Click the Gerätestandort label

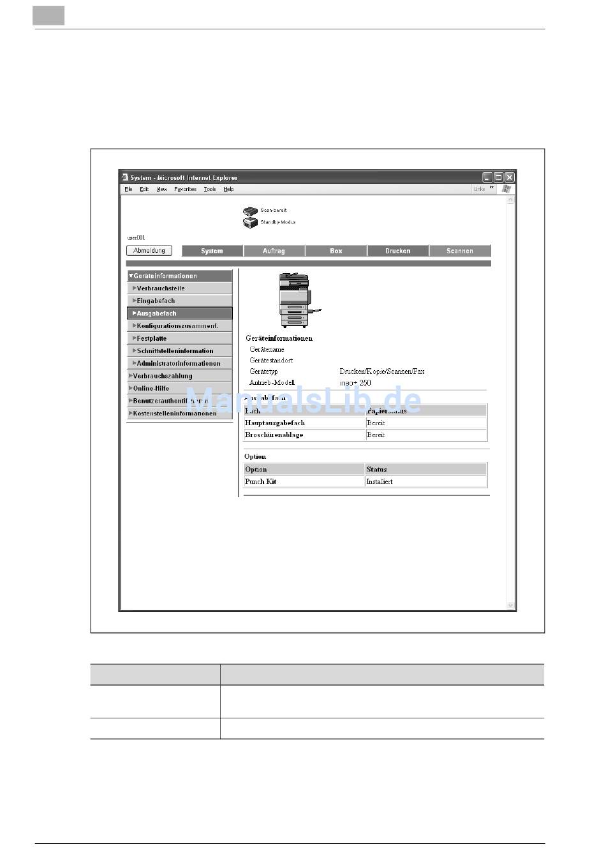(x=271, y=361)
